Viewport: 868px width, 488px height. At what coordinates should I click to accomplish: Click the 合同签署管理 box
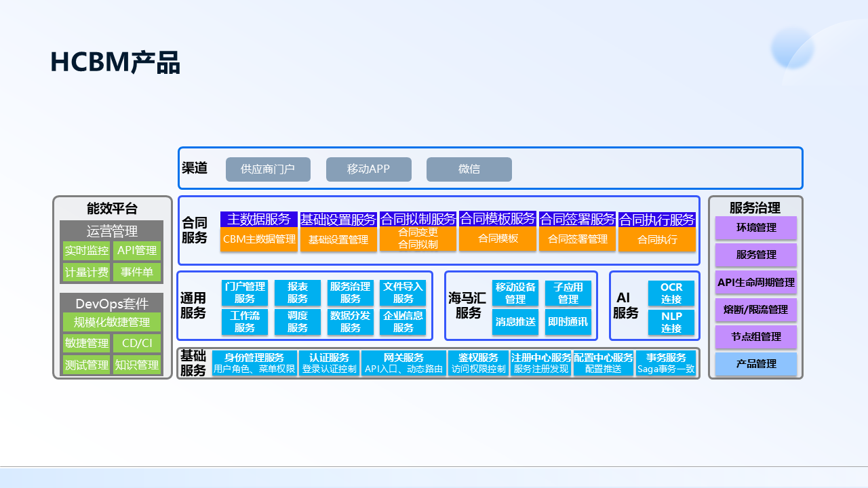pyautogui.click(x=578, y=239)
